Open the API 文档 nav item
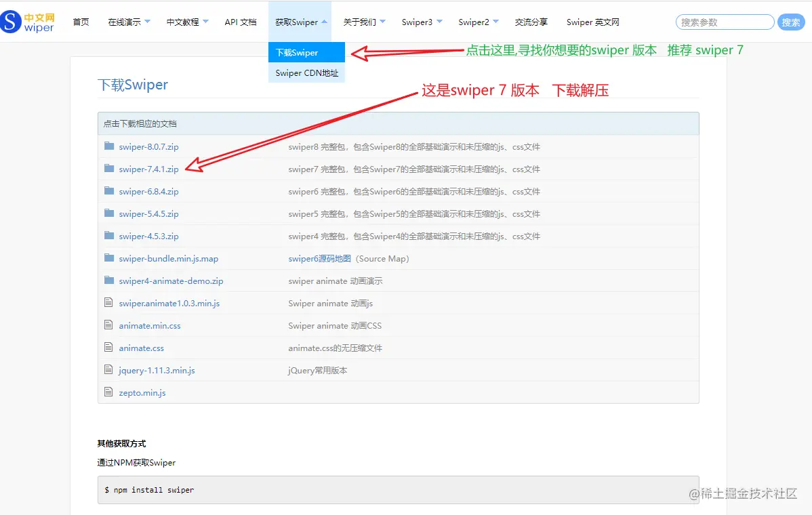The width and height of the screenshot is (812, 515). 241,22
